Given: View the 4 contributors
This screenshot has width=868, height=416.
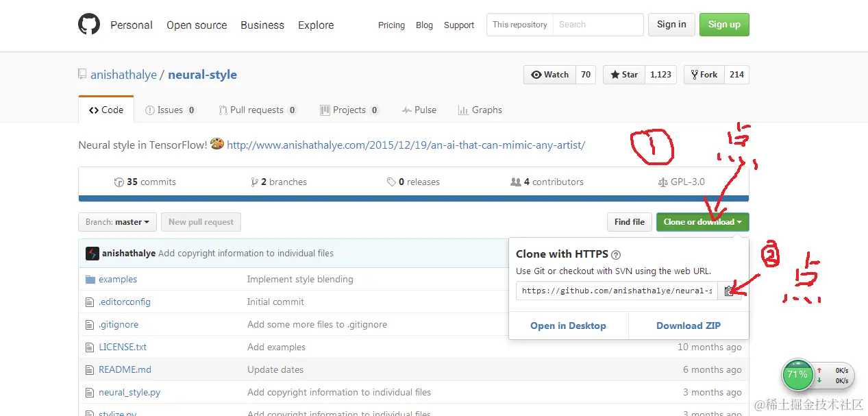Looking at the screenshot, I should coord(547,182).
